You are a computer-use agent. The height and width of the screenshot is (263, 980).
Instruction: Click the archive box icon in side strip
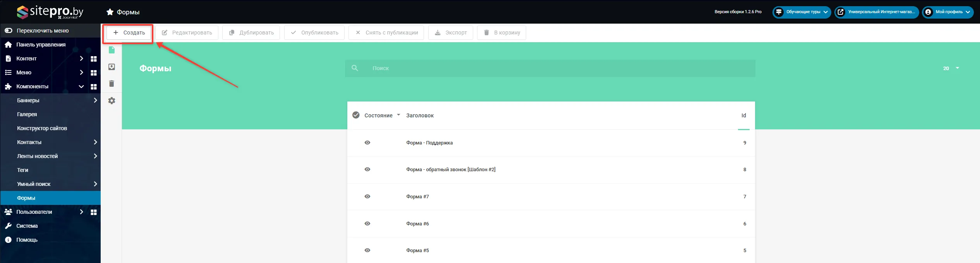(x=112, y=67)
